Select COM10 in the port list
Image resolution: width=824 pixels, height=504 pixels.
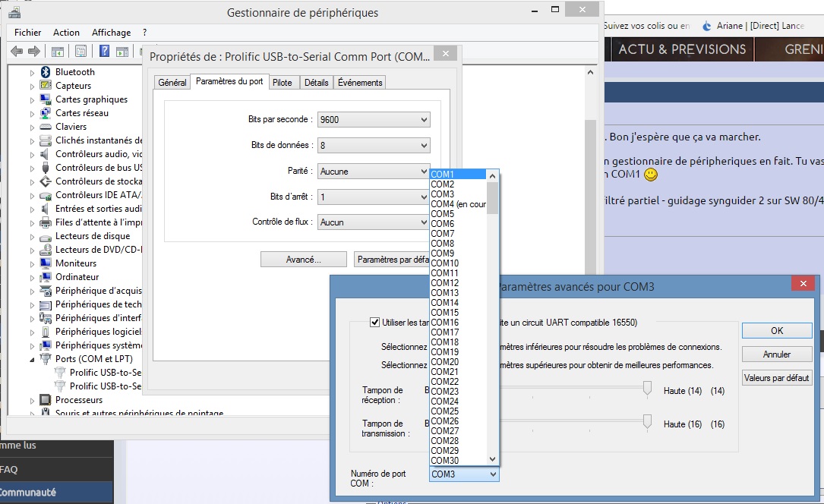[458, 263]
